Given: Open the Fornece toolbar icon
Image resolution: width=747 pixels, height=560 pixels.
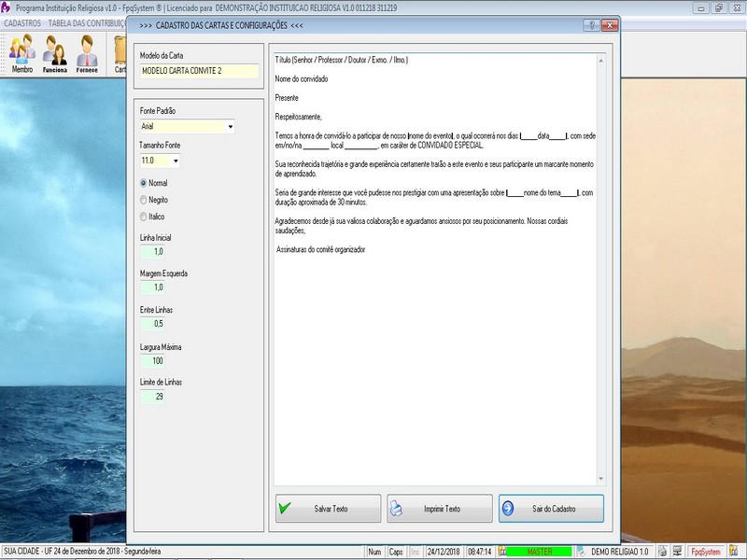Looking at the screenshot, I should pyautogui.click(x=87, y=53).
